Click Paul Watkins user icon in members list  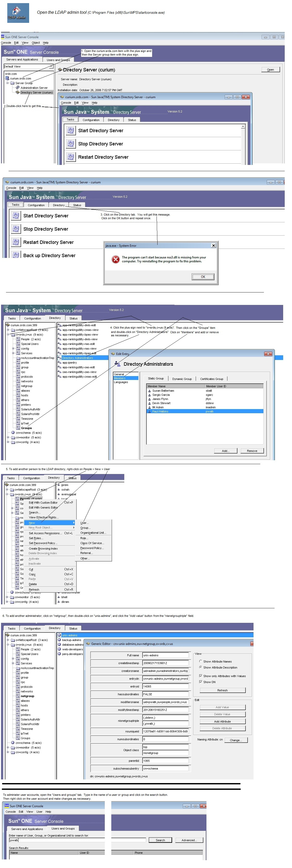click(149, 411)
